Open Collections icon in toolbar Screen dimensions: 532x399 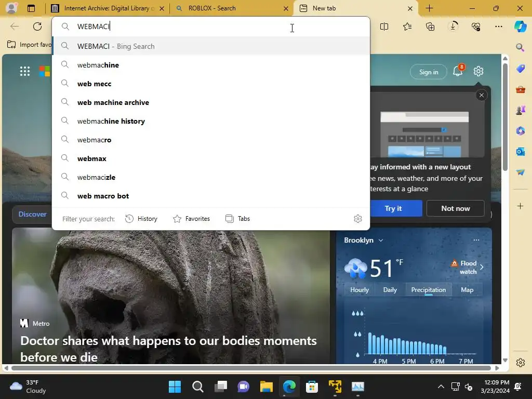pos(430,26)
